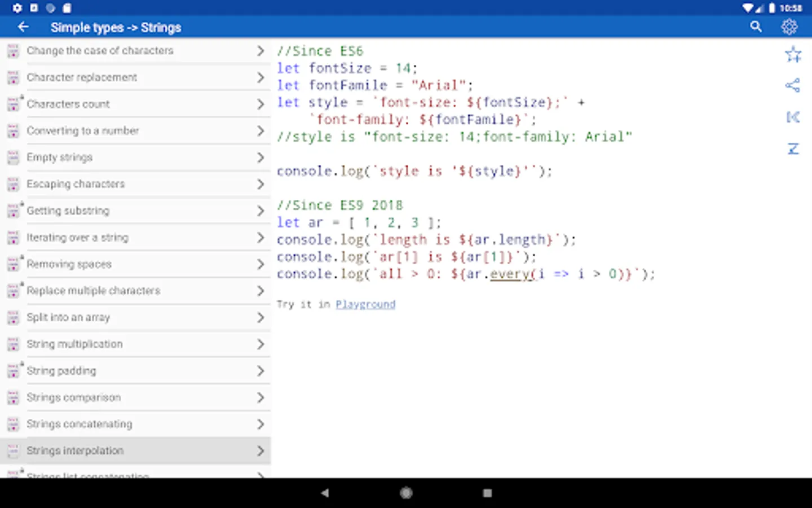The width and height of the screenshot is (812, 508).
Task: Select the String padding topic
Action: [135, 371]
